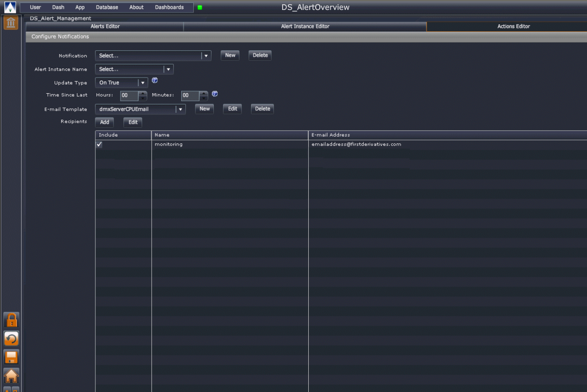Screen dimensions: 587x392
Task: Click the orange padlock lock icon
Action: pyautogui.click(x=11, y=320)
